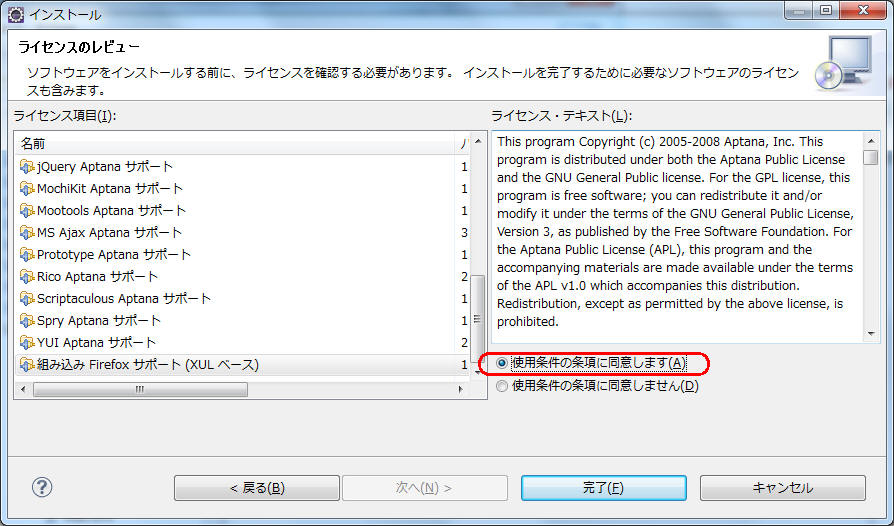Select Scriptaculous Aptana サポート list entry

click(123, 299)
